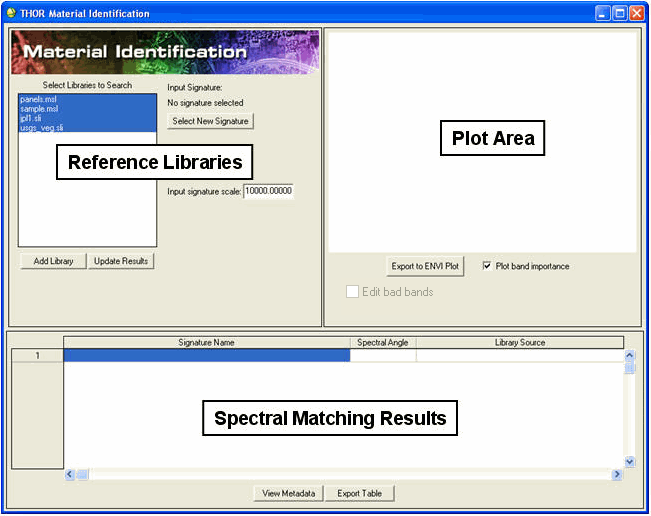Select jpl1.sli library entry
The width and height of the screenshot is (651, 516).
coord(87,118)
